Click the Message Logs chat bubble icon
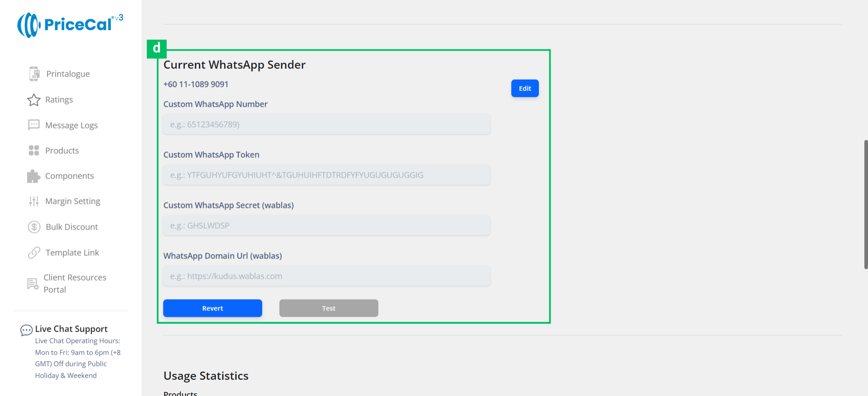 tap(34, 125)
